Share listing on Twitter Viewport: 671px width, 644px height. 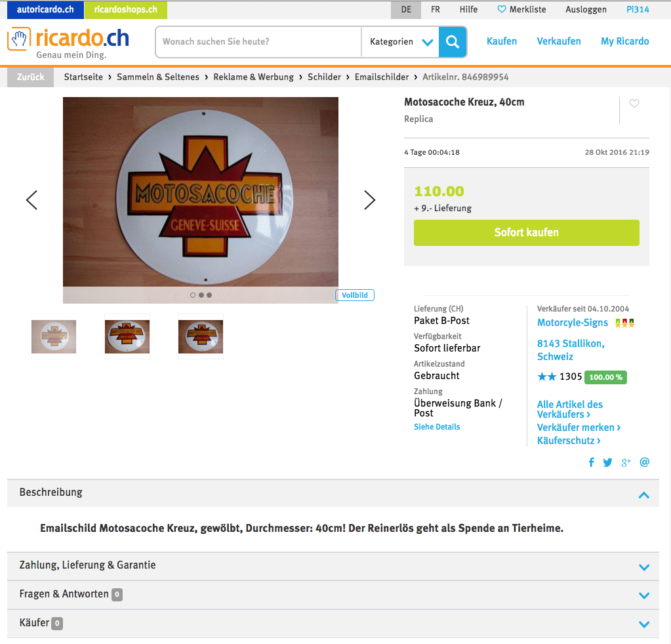pyautogui.click(x=607, y=462)
